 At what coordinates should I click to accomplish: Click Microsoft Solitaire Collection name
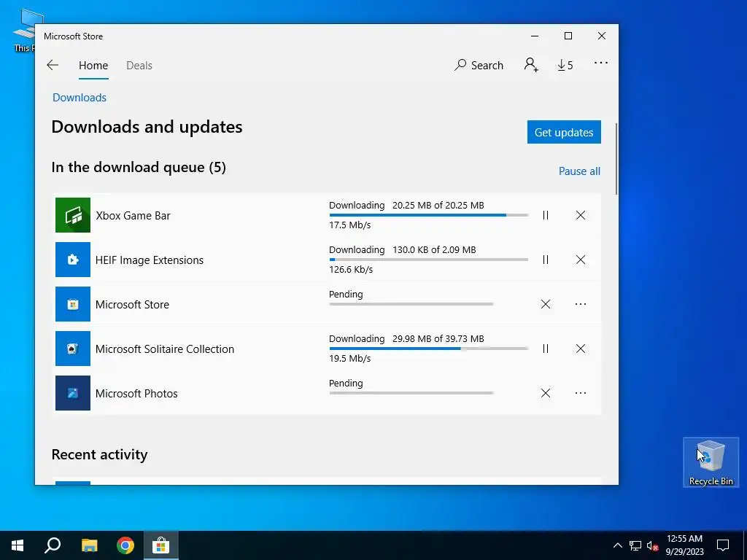(x=165, y=349)
